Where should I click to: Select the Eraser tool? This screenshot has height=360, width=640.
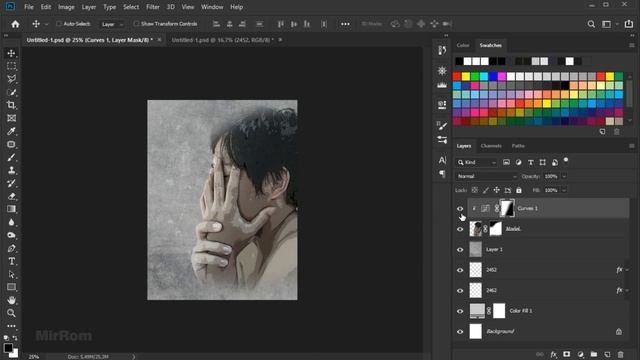tap(11, 196)
